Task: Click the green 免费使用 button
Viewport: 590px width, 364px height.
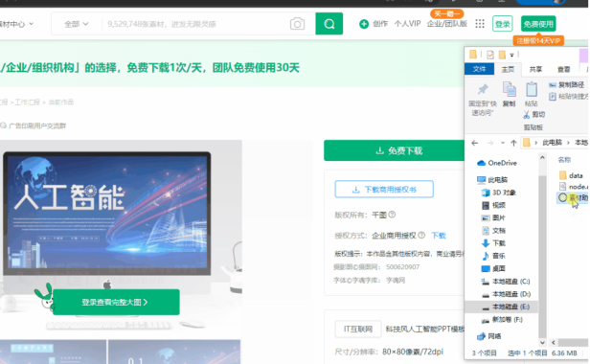Action: point(538,24)
